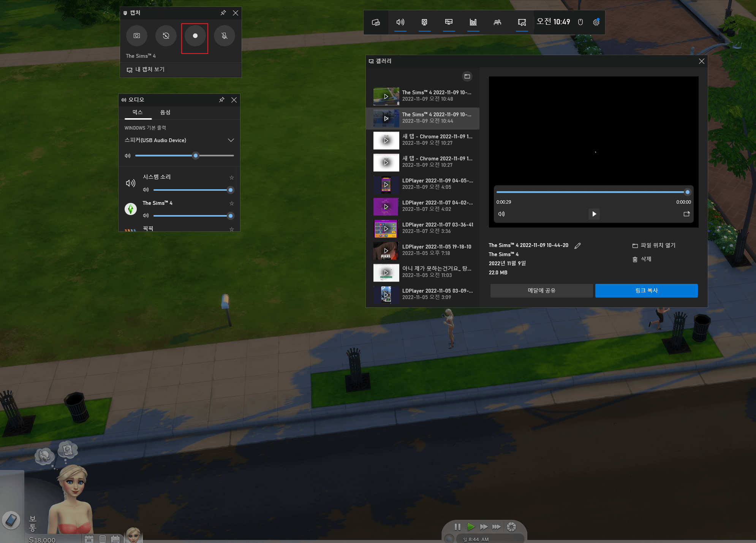The height and width of the screenshot is (543, 756).
Task: Open the widget menu in Game Bar
Action: coord(376,22)
